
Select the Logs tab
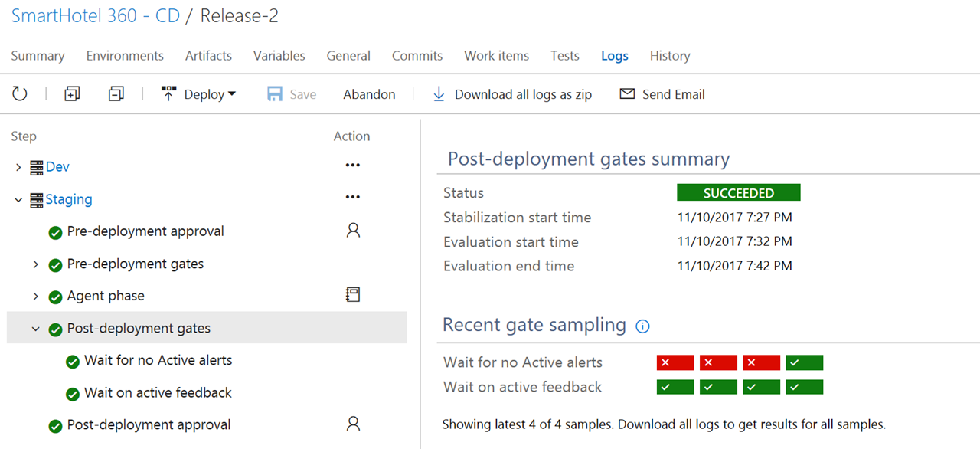(615, 56)
